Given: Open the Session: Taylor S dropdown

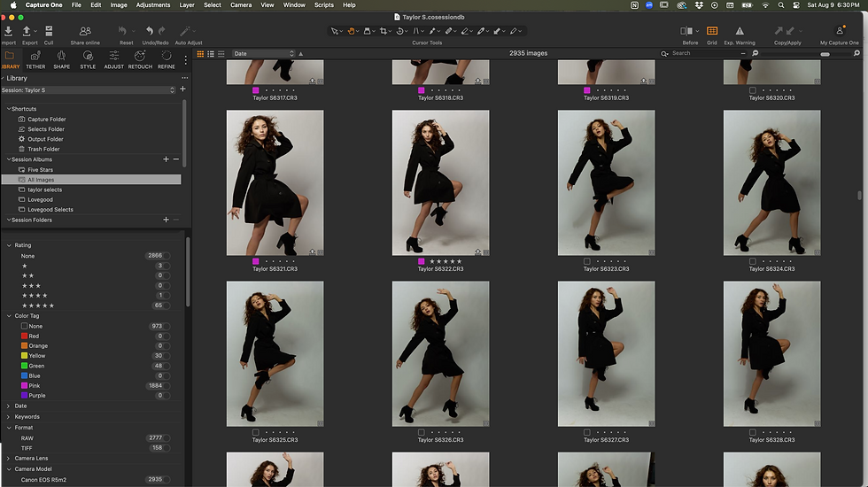Looking at the screenshot, I should pos(89,89).
